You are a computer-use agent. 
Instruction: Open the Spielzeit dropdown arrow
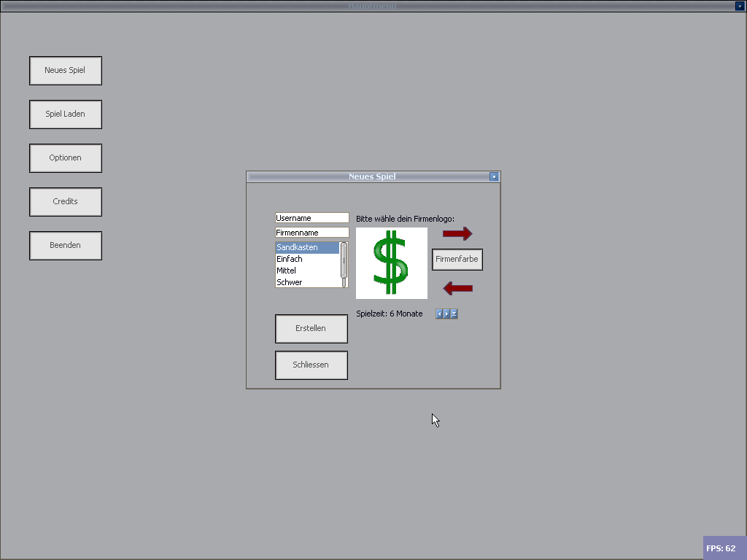pyautogui.click(x=454, y=314)
